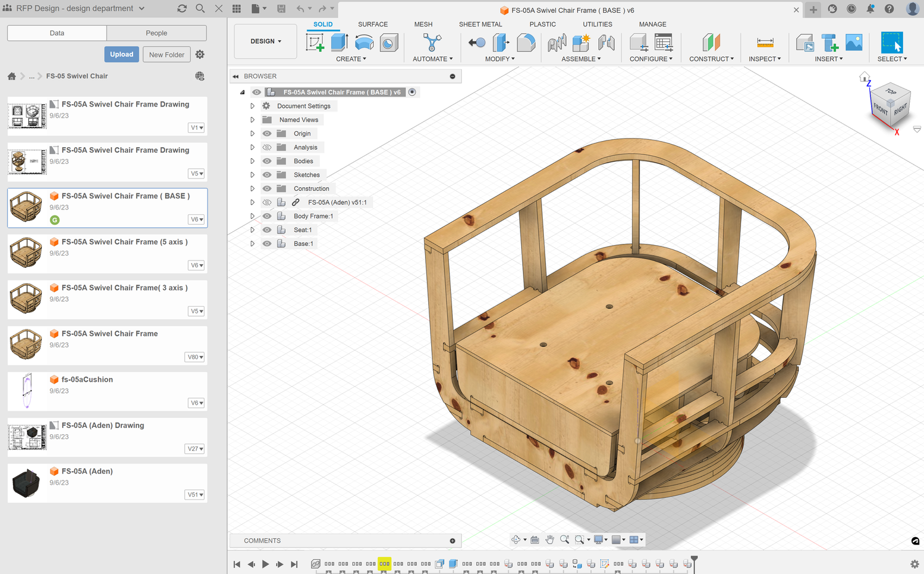
Task: Expand the Sketches folder
Action: [252, 175]
